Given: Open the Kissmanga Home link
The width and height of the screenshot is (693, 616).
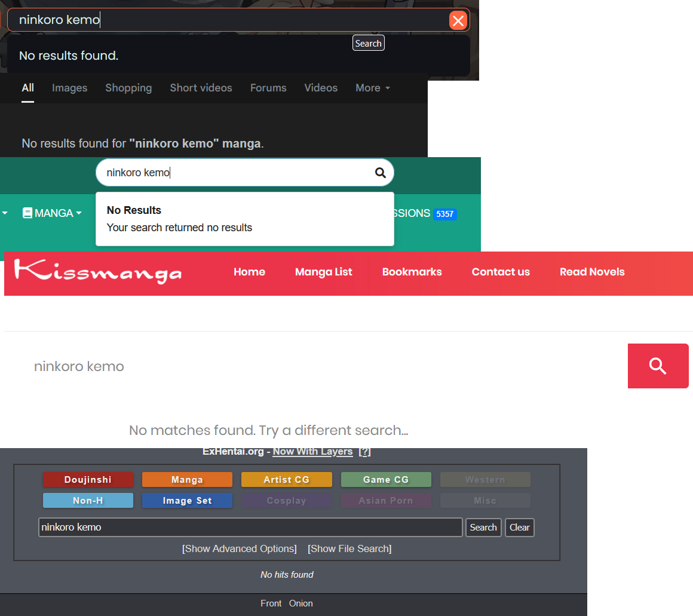Looking at the screenshot, I should (x=249, y=272).
